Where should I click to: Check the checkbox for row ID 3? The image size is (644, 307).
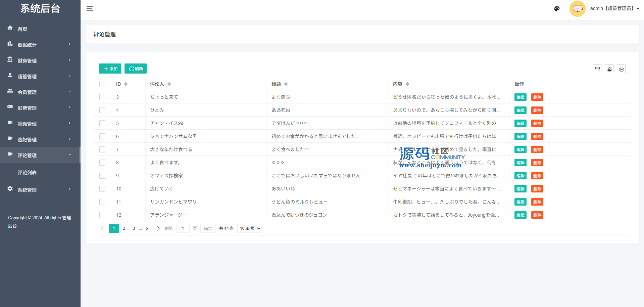pos(102,97)
